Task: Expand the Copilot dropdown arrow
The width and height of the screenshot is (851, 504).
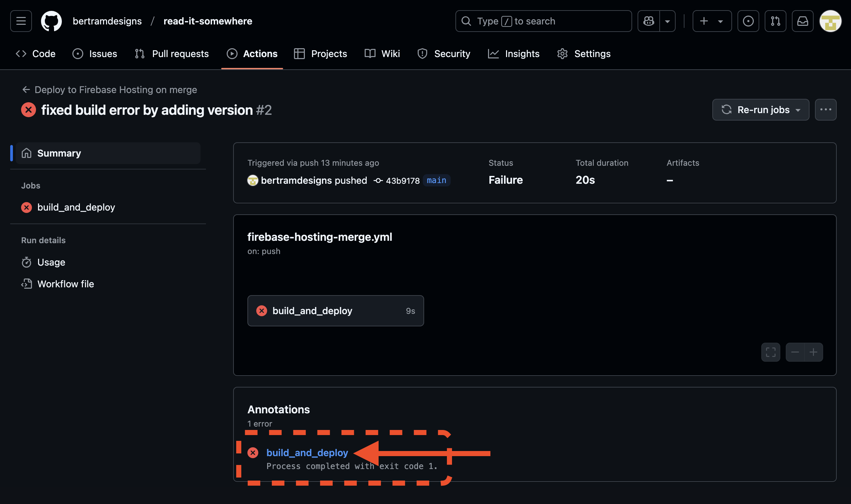Action: 667,21
